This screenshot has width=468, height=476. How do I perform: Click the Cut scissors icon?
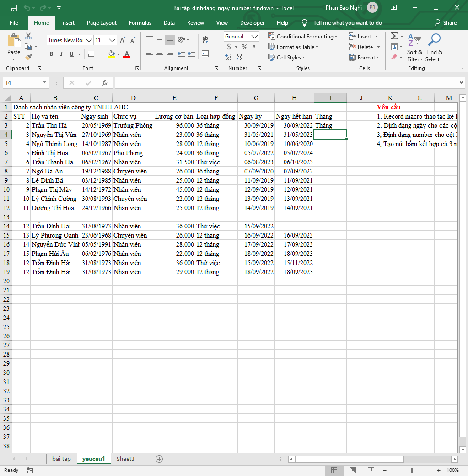[x=28, y=36]
